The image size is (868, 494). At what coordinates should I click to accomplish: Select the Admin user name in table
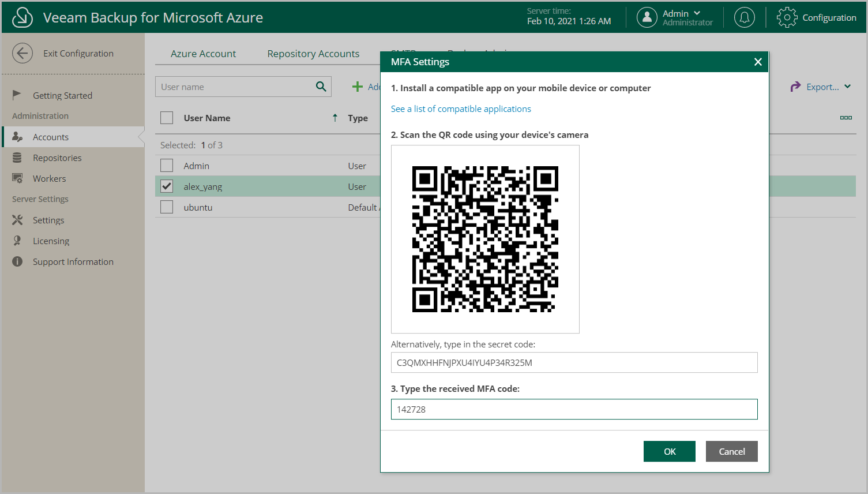tap(196, 166)
